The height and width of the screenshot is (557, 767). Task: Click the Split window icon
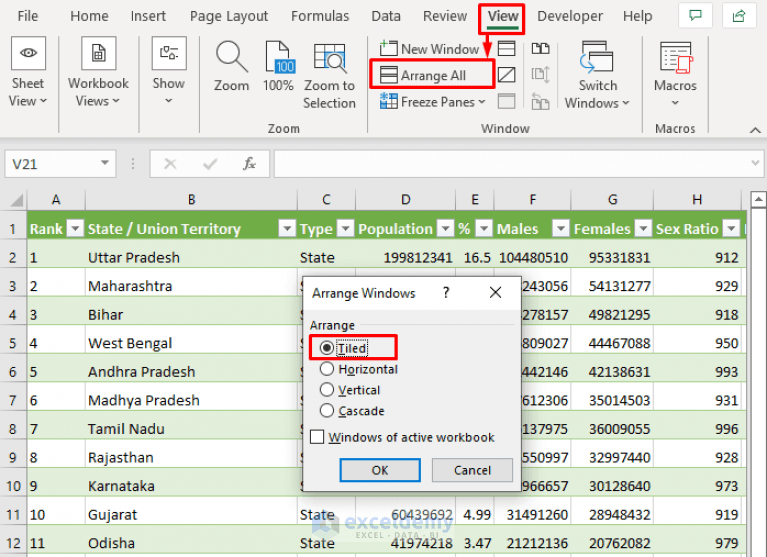(x=506, y=48)
